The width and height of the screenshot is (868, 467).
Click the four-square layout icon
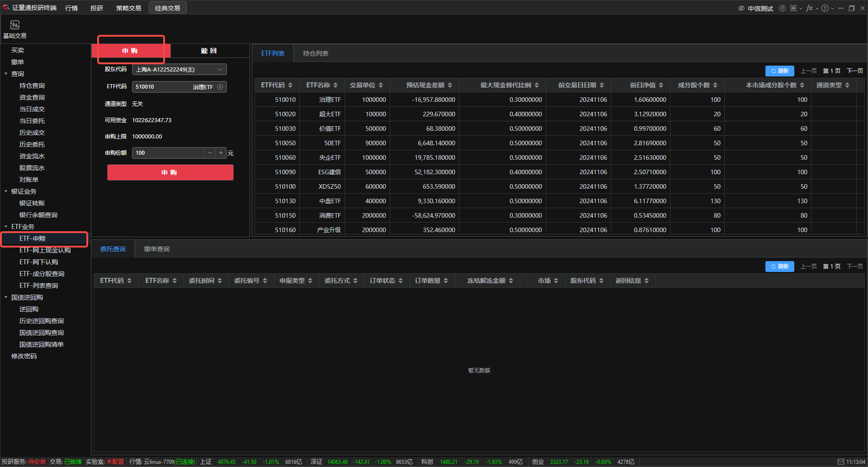(793, 8)
